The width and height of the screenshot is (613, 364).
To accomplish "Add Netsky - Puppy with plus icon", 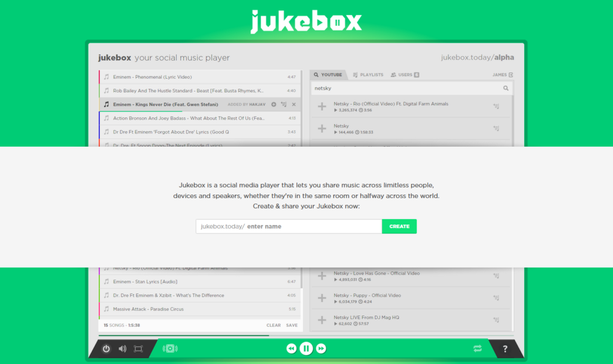I will (321, 298).
